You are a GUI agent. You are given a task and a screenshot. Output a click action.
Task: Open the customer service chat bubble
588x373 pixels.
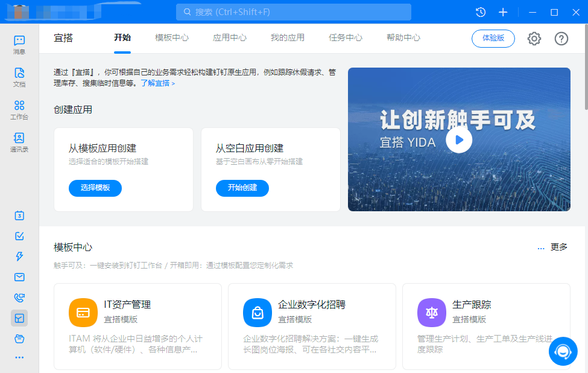pos(563,351)
